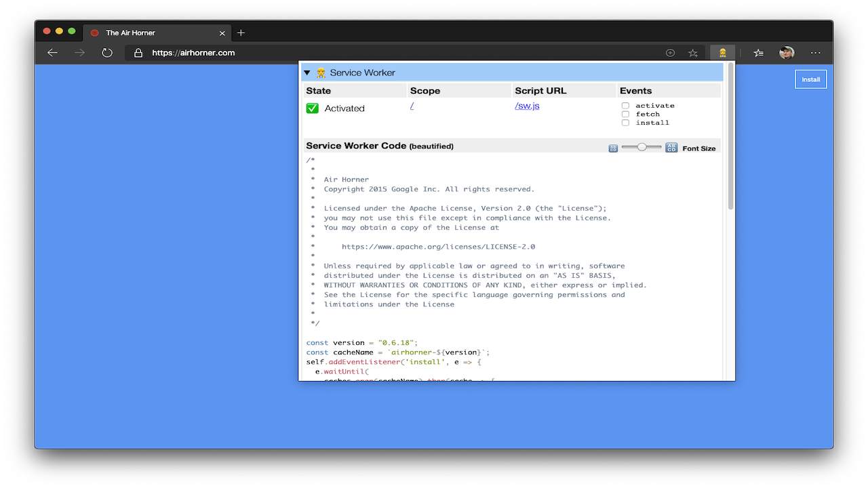
Task: Click the green Activated checkmark icon
Action: 313,108
